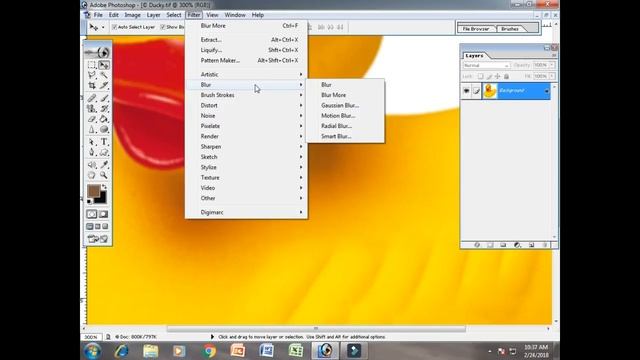Expand the Artistic filter submenu
The image size is (640, 360).
(246, 74)
